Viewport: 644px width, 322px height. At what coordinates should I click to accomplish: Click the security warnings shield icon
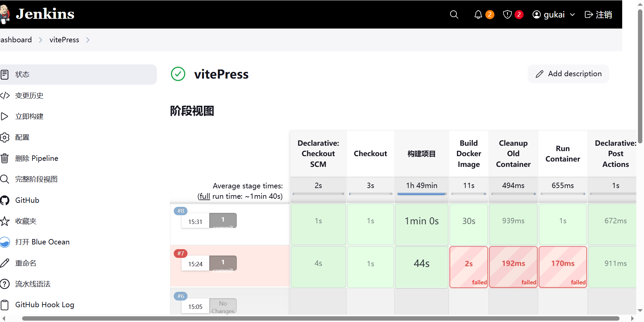pos(507,14)
